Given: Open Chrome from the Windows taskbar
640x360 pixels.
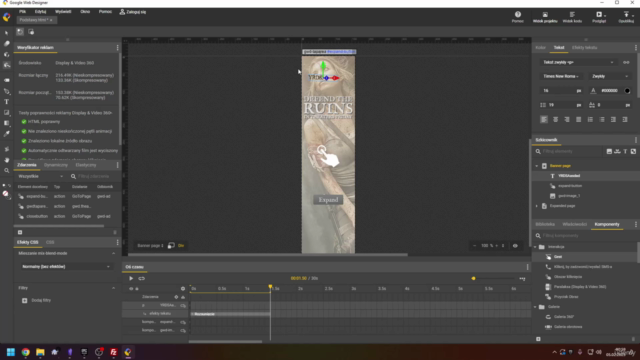Looking at the screenshot, I should [x=25, y=352].
